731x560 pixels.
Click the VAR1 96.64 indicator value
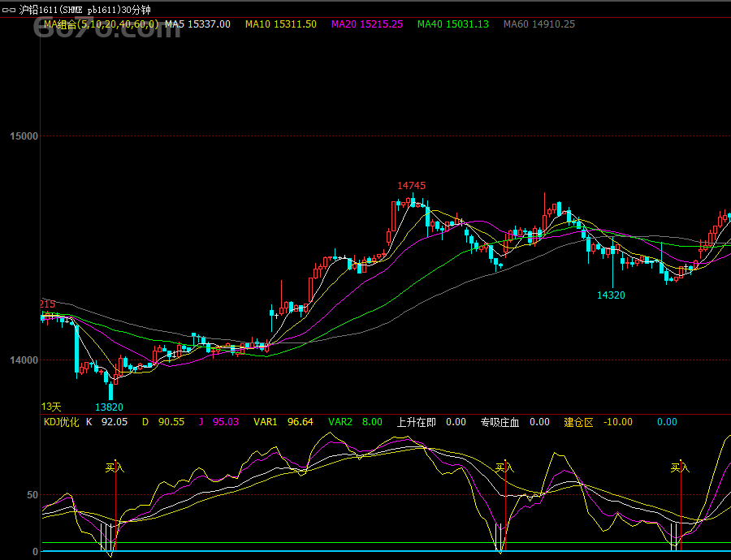(x=283, y=422)
